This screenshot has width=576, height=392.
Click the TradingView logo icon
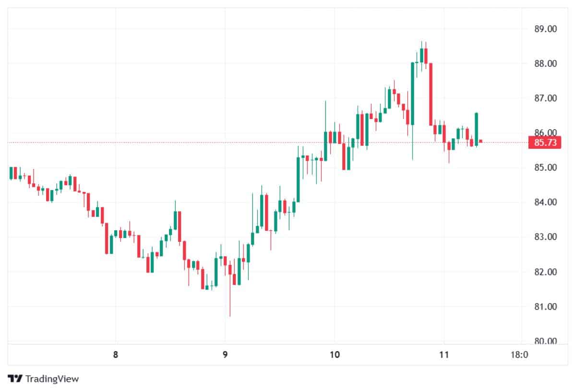pos(15,379)
